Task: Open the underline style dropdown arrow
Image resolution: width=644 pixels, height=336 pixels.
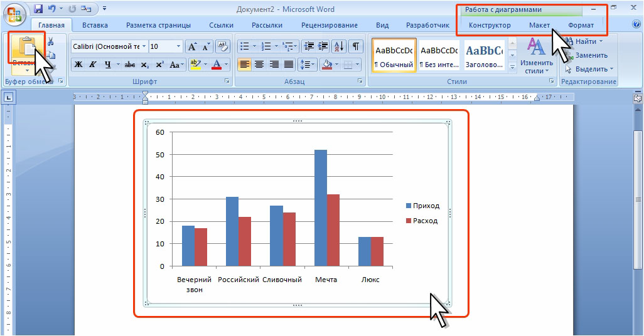Action: click(118, 65)
